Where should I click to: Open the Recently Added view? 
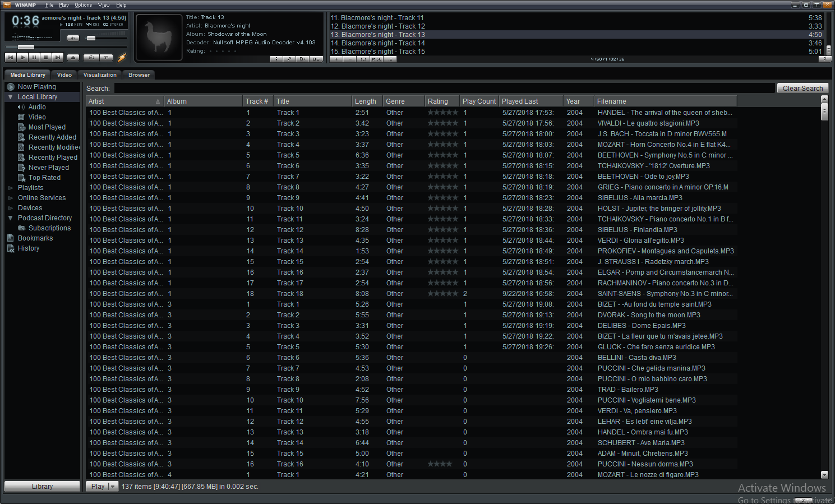click(x=52, y=137)
